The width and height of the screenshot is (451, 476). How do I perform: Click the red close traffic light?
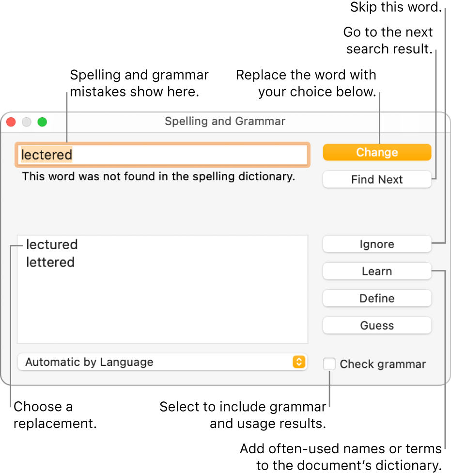click(11, 122)
